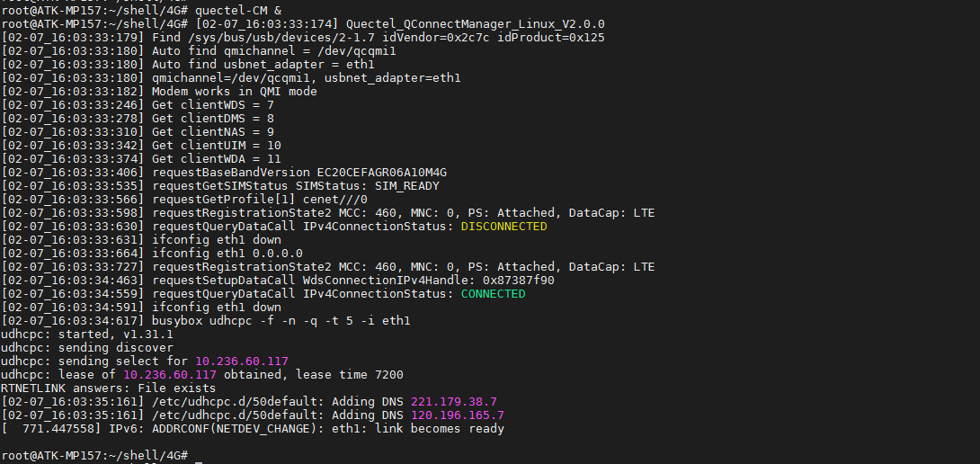Click the green CONNECTED status text
The image size is (980, 464).
(x=493, y=294)
